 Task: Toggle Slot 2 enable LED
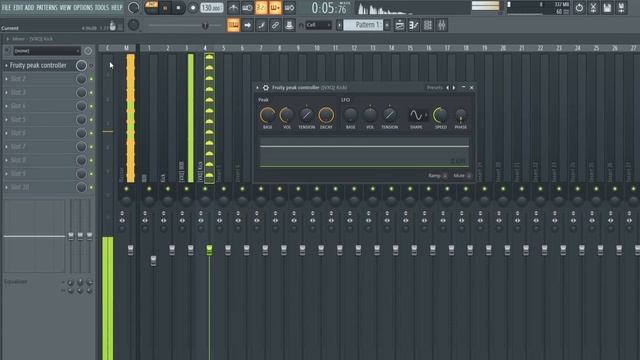click(x=91, y=79)
